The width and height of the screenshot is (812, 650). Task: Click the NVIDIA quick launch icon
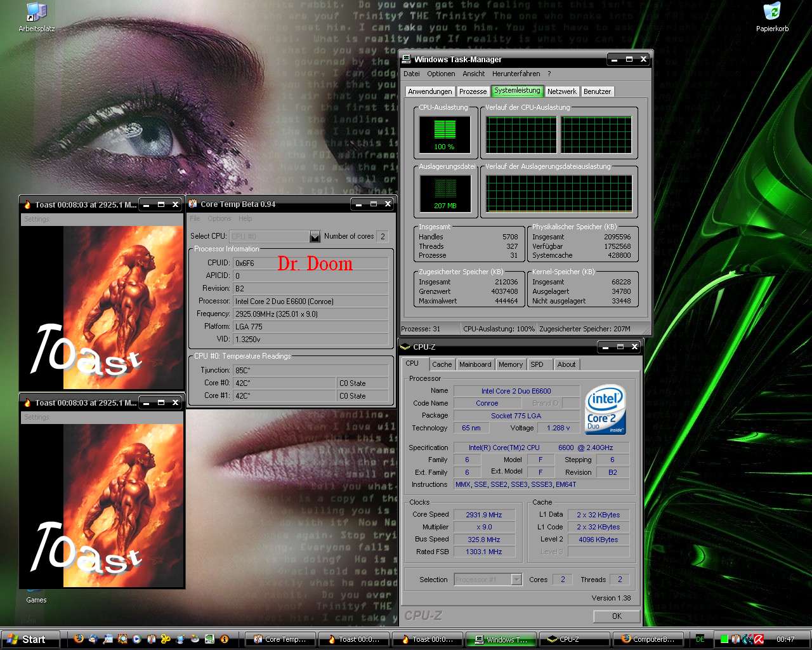coord(209,639)
